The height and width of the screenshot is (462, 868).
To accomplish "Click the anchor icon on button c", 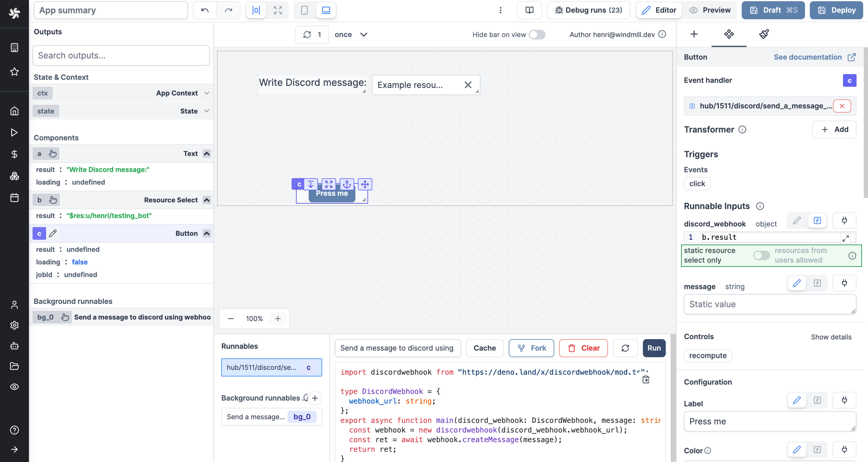I will pos(347,184).
